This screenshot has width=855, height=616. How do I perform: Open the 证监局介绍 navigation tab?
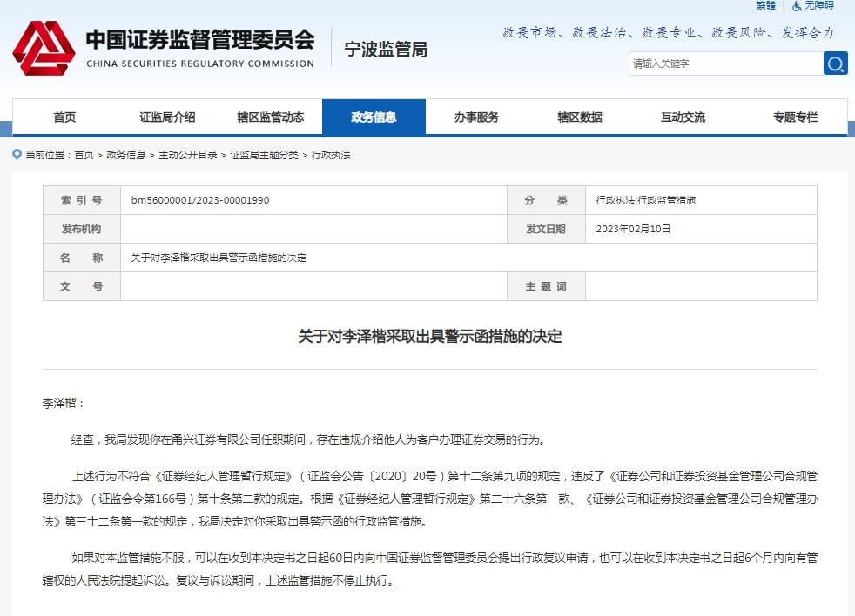(x=167, y=117)
